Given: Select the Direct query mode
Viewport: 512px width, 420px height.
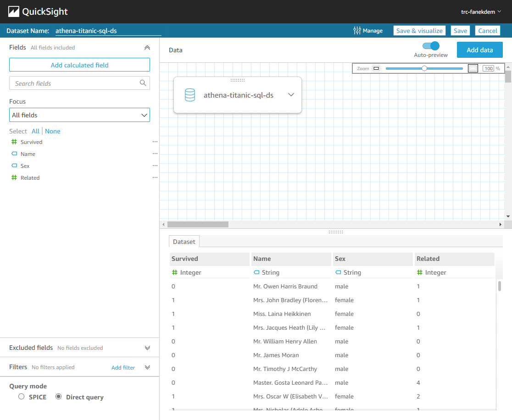Looking at the screenshot, I should (x=58, y=397).
